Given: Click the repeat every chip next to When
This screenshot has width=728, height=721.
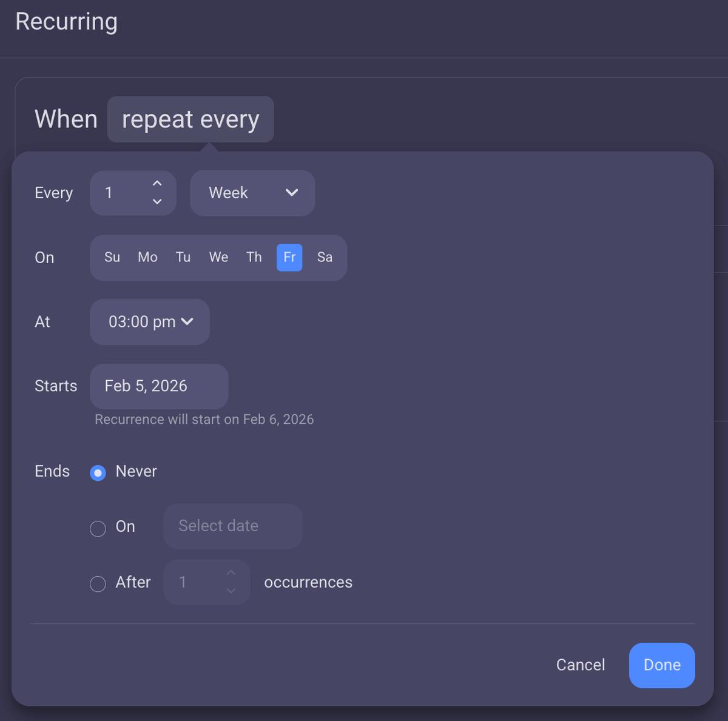Looking at the screenshot, I should tap(190, 119).
